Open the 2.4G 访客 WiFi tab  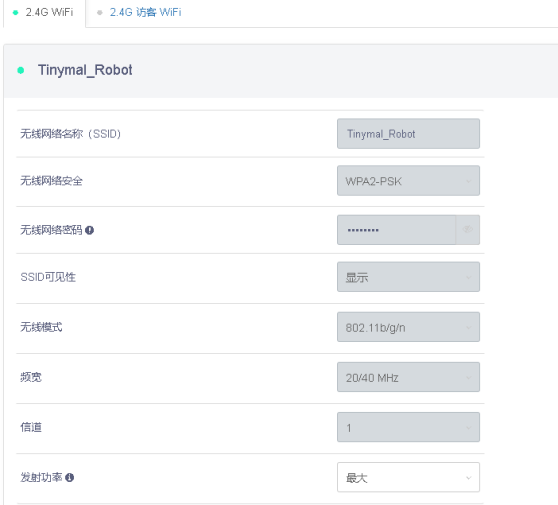click(145, 12)
